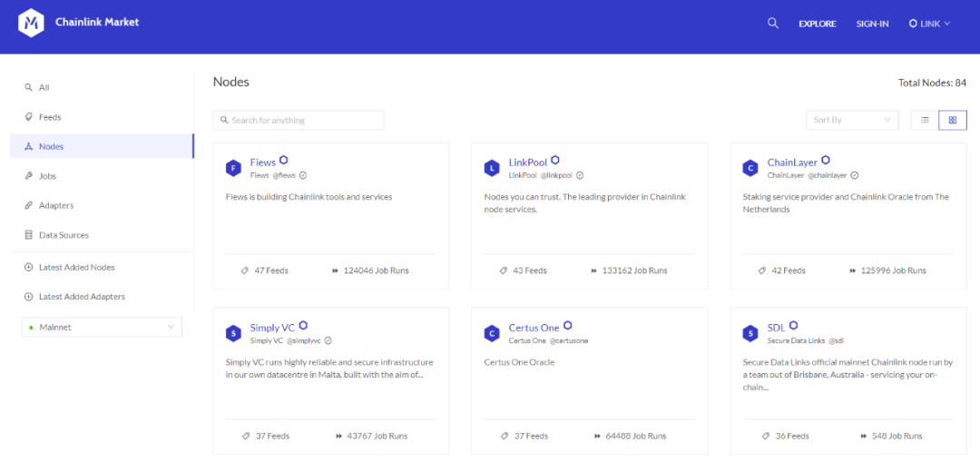Screen dimensions: 980x462
Task: Click the Search for anything field
Action: pyautogui.click(x=299, y=120)
